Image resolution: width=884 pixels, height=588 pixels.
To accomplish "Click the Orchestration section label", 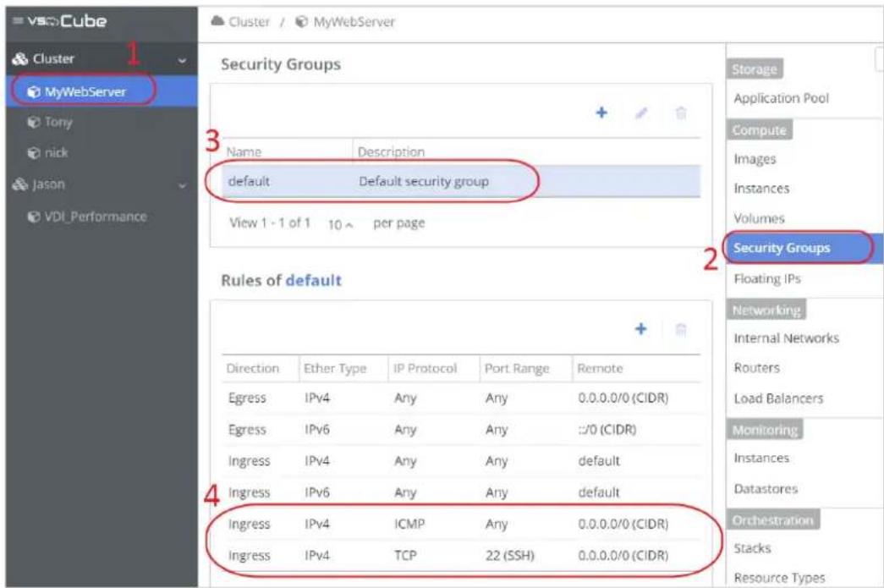I will pos(773,519).
